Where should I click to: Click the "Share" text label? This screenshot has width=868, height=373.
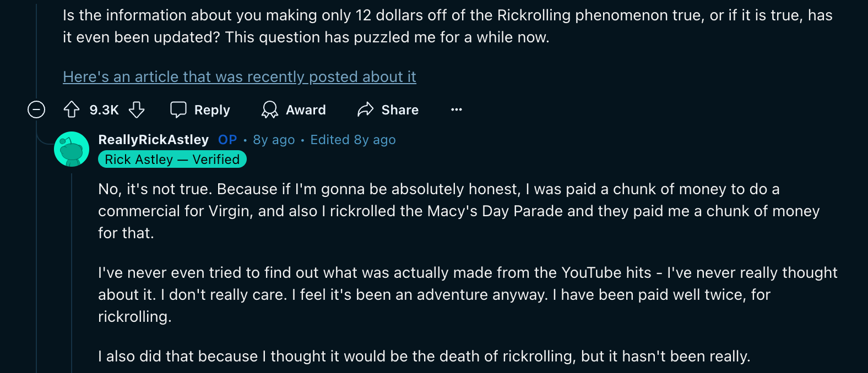[400, 110]
